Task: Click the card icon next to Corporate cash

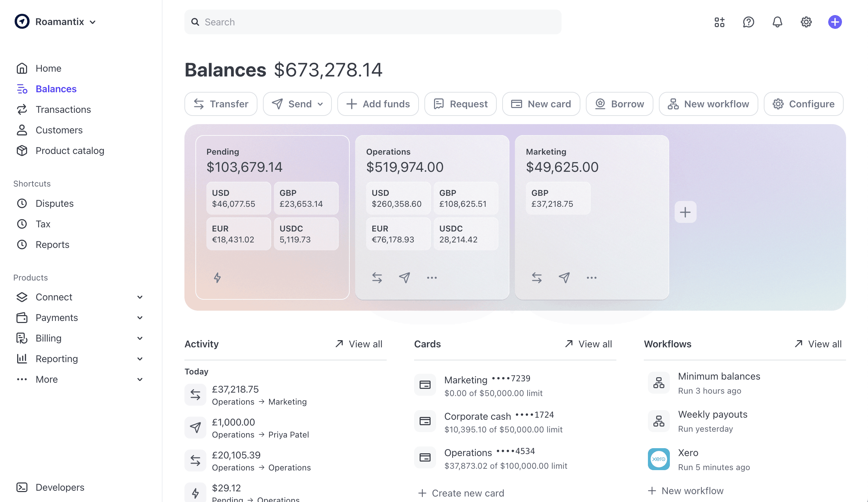Action: (425, 421)
